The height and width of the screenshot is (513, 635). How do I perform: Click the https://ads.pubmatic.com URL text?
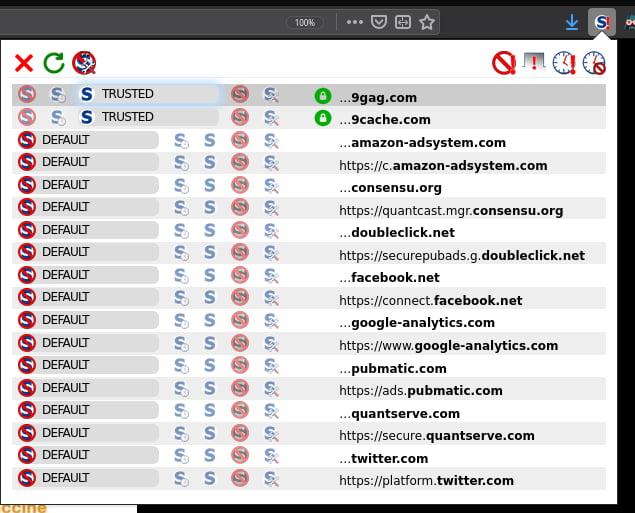pos(421,390)
